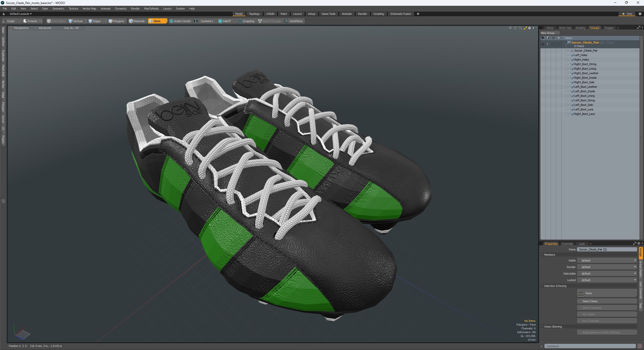Switch to the Channels tab
The height and width of the screenshot is (350, 644).
[x=567, y=244]
